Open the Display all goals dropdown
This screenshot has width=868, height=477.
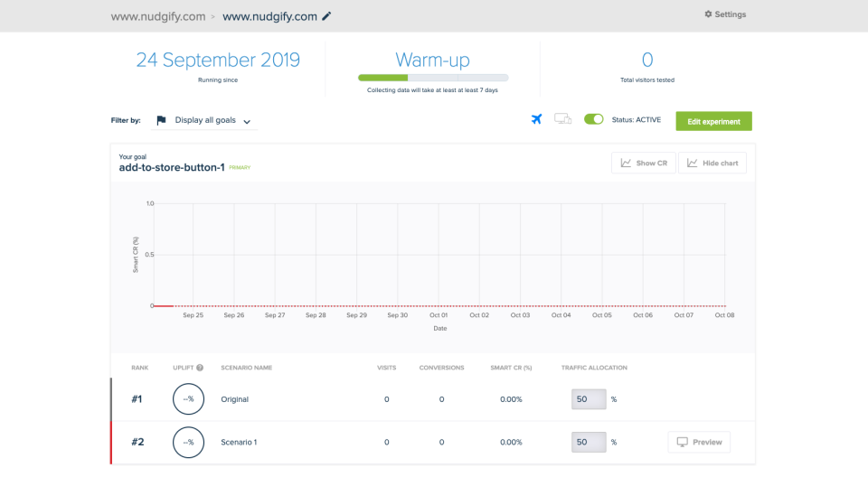click(204, 120)
